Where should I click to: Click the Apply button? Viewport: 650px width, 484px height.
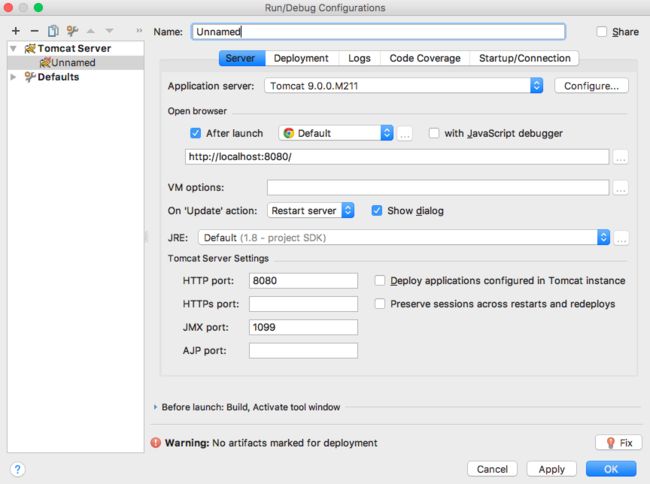(x=552, y=469)
